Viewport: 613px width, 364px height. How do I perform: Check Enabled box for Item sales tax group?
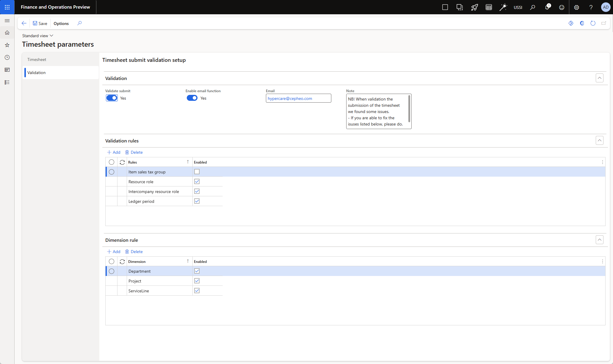(197, 172)
